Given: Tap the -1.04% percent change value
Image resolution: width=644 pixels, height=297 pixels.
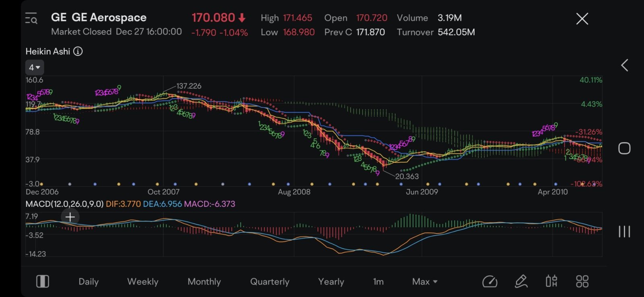Looking at the screenshot, I should click(x=233, y=33).
